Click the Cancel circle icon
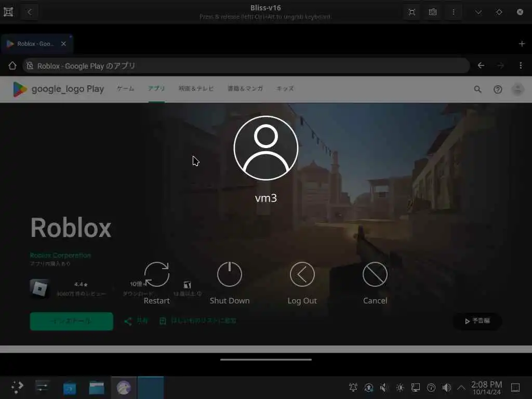The height and width of the screenshot is (399, 532). 375,274
